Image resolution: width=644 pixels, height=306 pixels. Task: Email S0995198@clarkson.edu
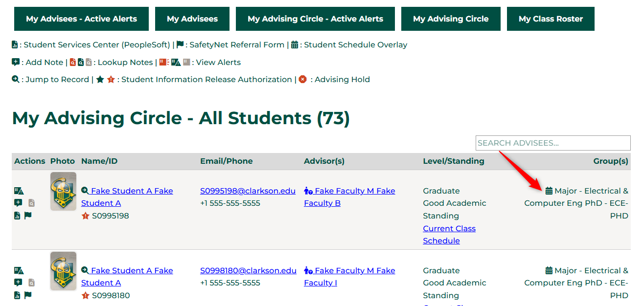pos(248,191)
